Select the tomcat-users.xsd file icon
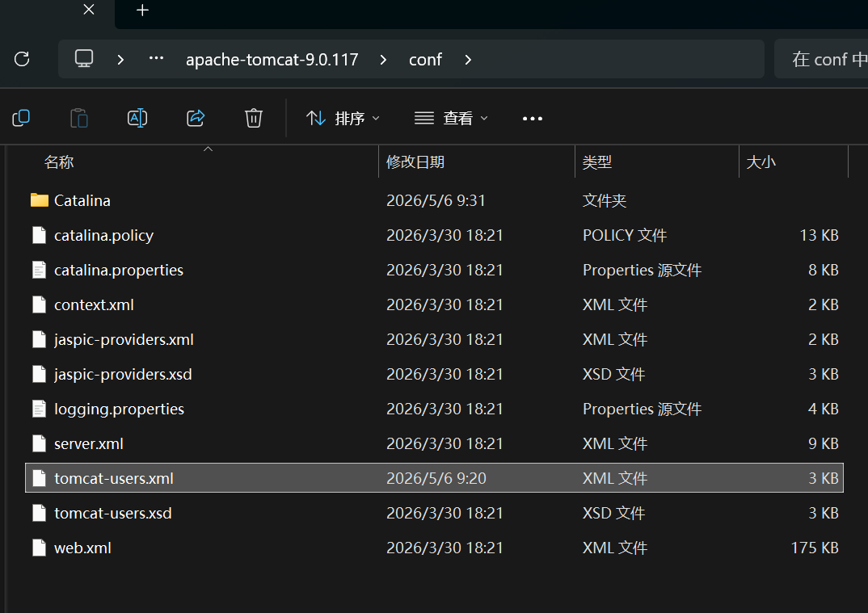The width and height of the screenshot is (868, 613). (40, 513)
